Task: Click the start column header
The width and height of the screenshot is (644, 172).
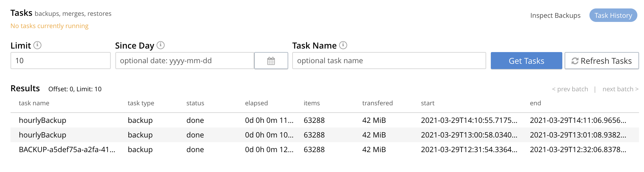Action: tap(428, 103)
